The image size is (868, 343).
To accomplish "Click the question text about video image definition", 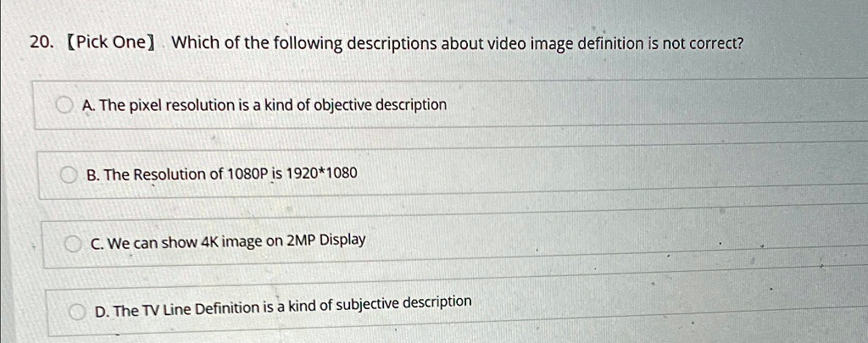I will (x=458, y=43).
